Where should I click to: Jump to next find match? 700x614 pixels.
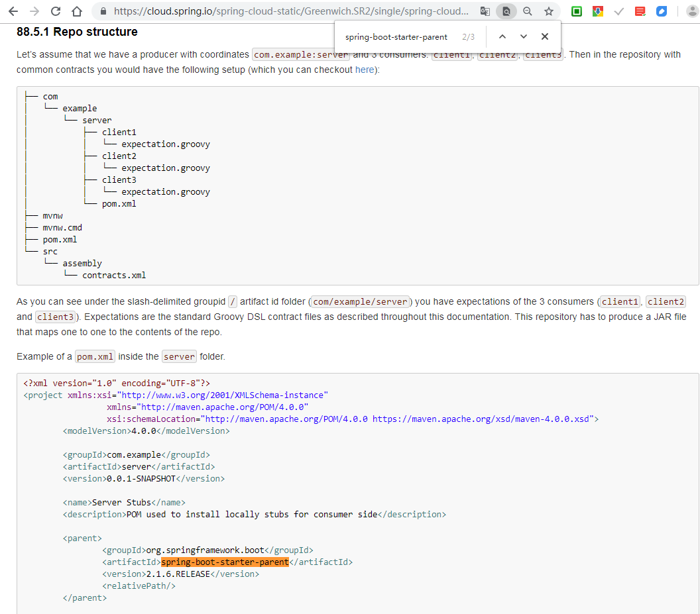(x=523, y=36)
